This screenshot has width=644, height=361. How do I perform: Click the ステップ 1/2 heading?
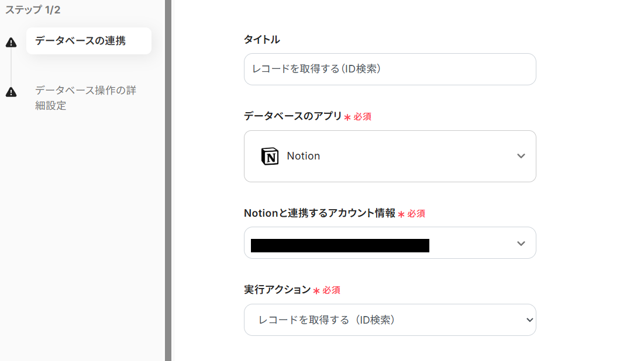pyautogui.click(x=33, y=10)
